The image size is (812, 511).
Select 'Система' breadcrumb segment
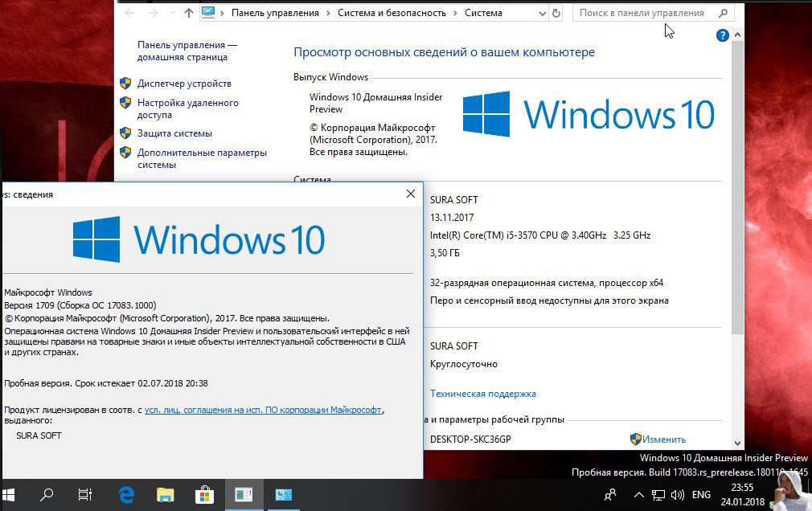click(x=483, y=13)
